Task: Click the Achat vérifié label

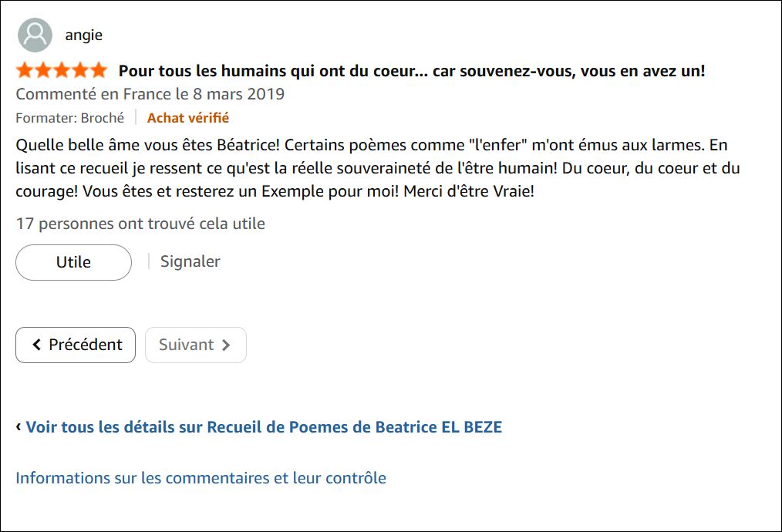Action: [x=188, y=118]
